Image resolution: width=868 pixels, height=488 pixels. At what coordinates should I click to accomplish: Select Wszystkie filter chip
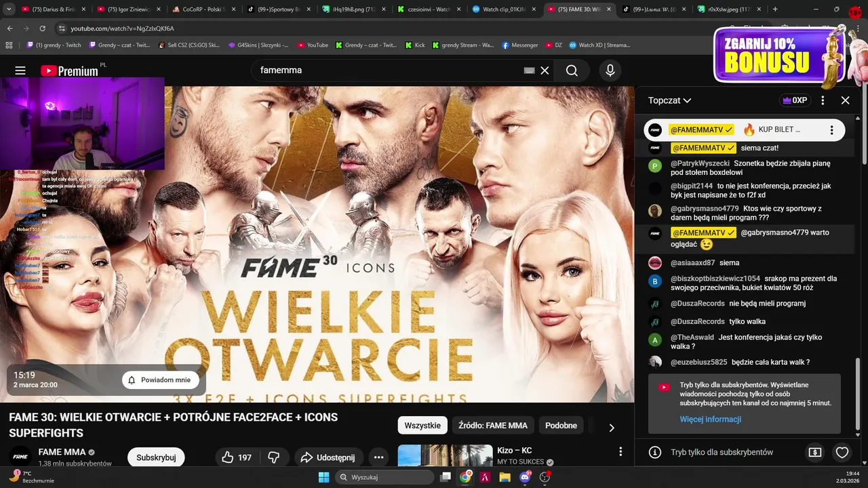click(x=422, y=426)
